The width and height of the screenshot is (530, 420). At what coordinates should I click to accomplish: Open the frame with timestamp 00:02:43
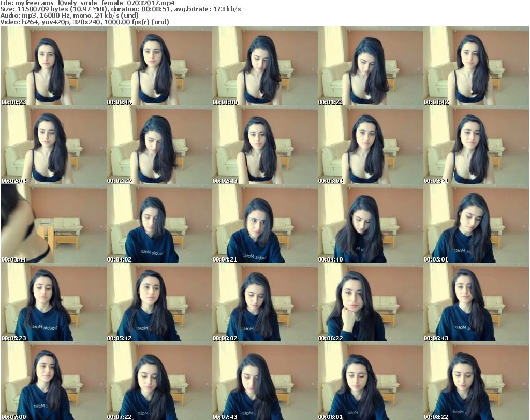pos(265,144)
